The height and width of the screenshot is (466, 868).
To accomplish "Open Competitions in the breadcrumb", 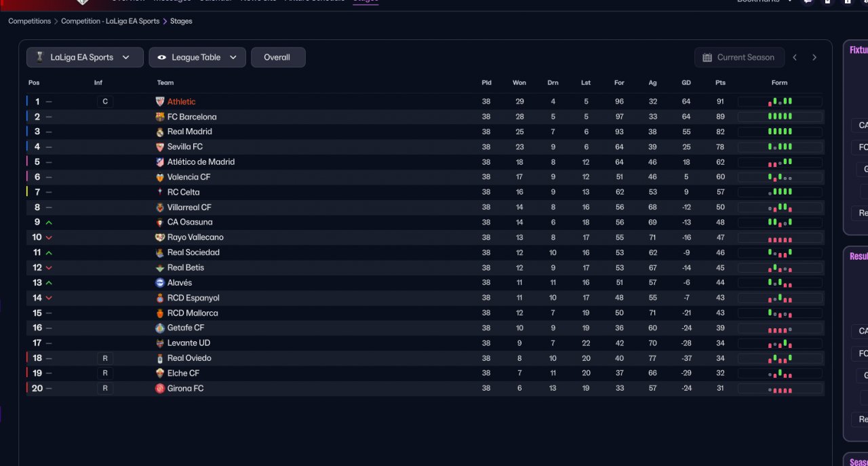I will (29, 21).
